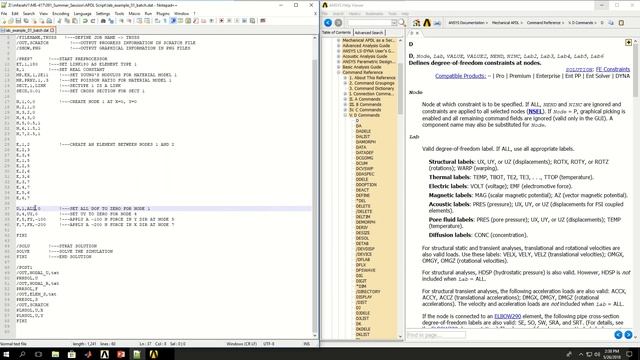Expand the Acoustic Analysis Guide tree node

pos(338,56)
